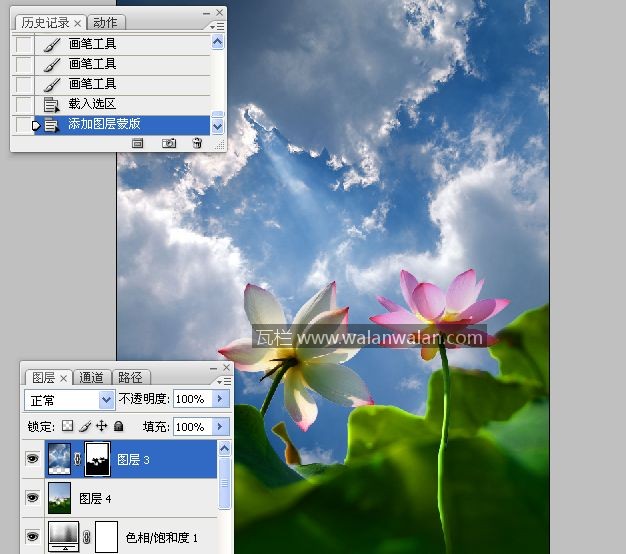Screen dimensions: 626x554
Task: Click the delete history state trash icon
Action: 197,143
